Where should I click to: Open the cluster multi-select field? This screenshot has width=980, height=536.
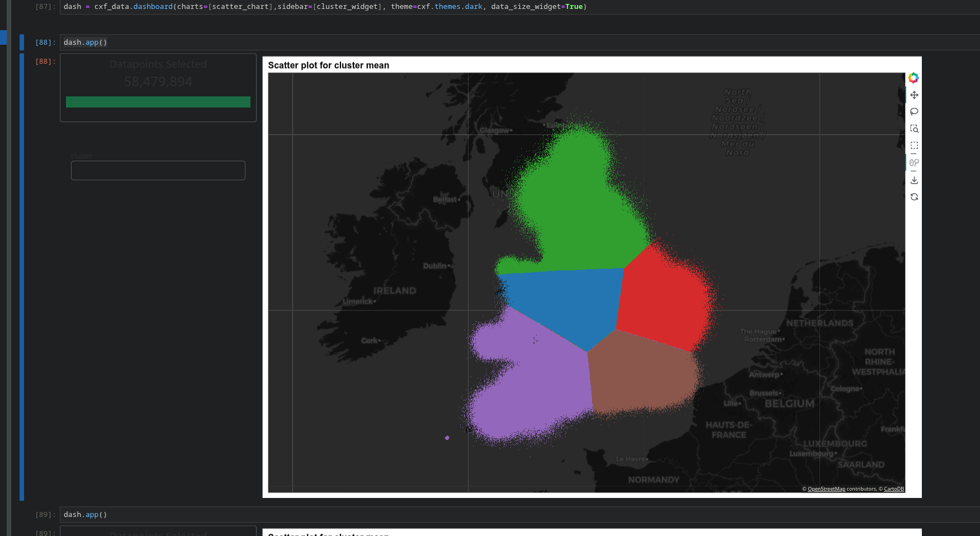click(158, 171)
